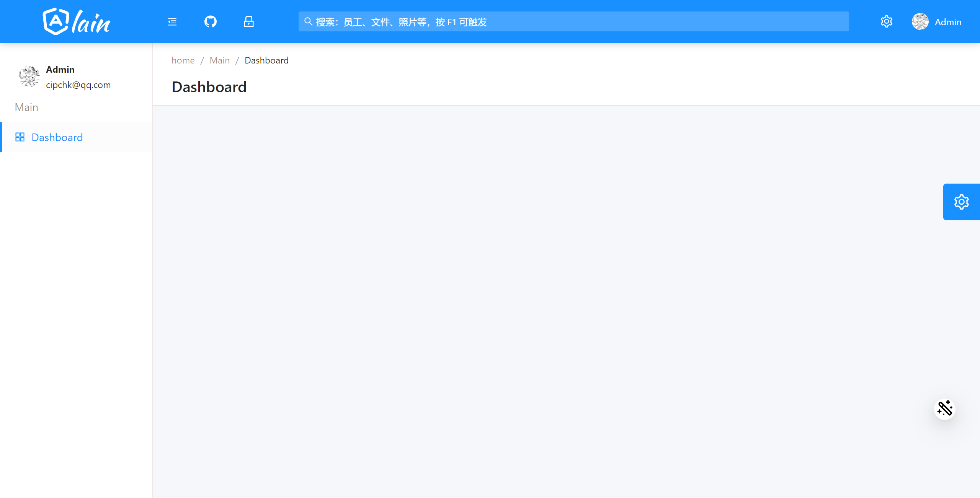Click the floating magic wand theme button
The height and width of the screenshot is (498, 980).
tap(944, 408)
